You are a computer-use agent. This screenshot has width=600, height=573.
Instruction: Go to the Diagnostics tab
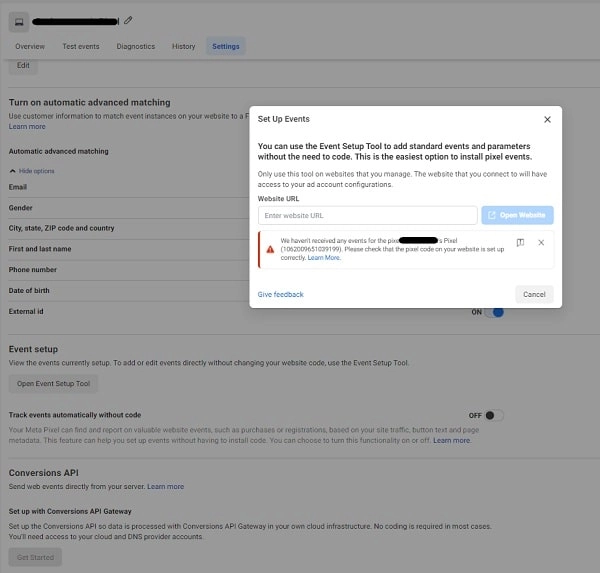pyautogui.click(x=136, y=46)
